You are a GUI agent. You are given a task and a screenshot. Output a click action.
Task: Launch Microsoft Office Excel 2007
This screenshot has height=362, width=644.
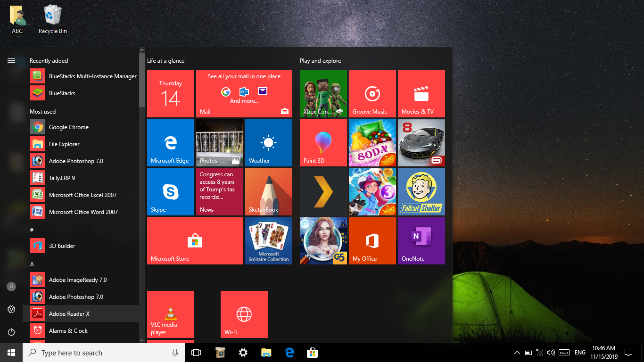click(x=81, y=195)
